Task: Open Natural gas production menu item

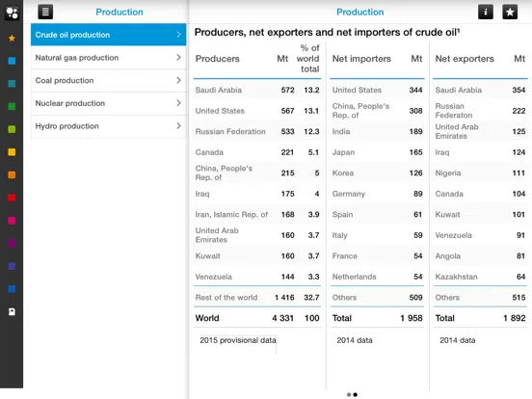Action: pos(108,58)
